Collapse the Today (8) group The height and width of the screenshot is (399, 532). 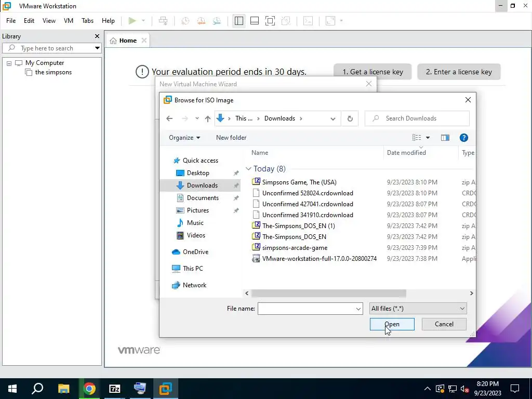pos(248,169)
